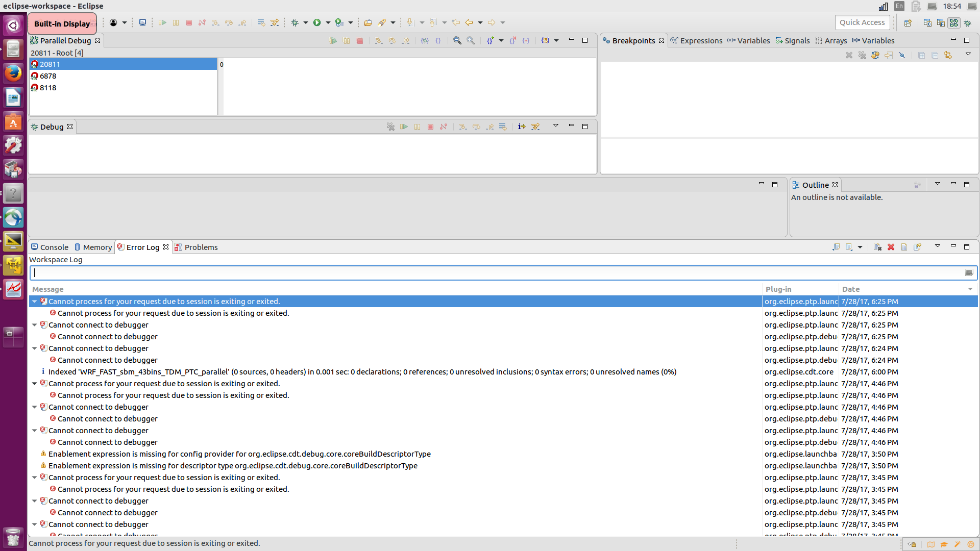This screenshot has width=980, height=551.
Task: Click the Create Set icon in Parallel Debug
Action: point(490,40)
